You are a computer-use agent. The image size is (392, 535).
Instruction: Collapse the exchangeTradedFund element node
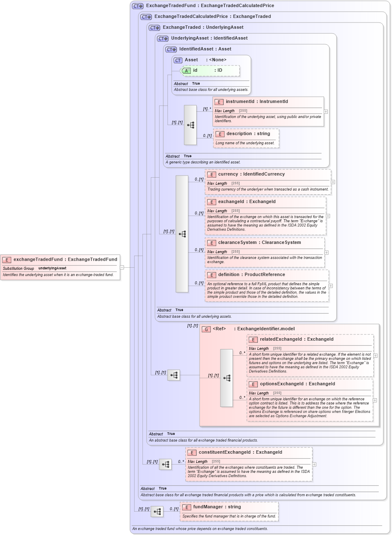pos(122,267)
